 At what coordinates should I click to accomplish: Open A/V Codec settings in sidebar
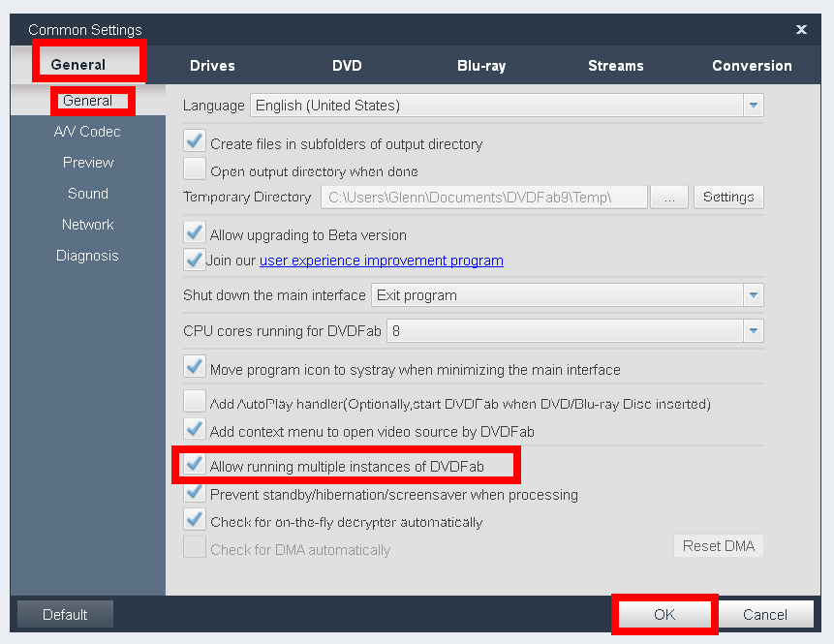pos(88,132)
